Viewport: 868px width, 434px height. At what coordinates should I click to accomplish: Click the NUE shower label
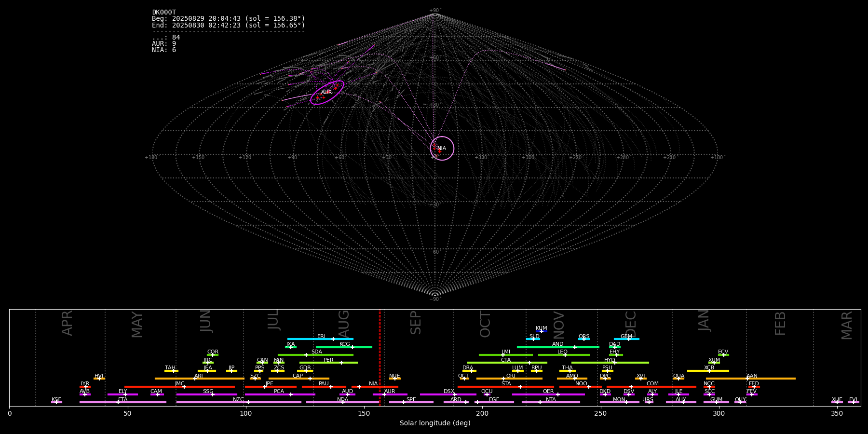pyautogui.click(x=394, y=376)
